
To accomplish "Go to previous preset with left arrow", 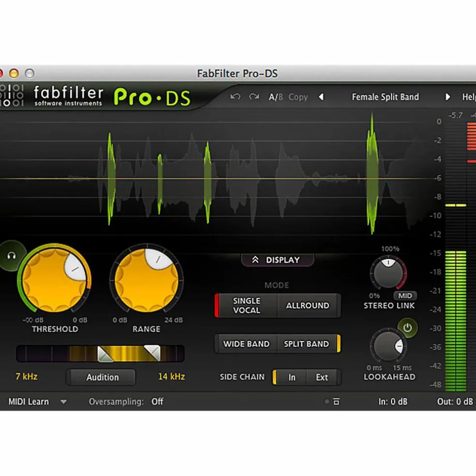I will coord(321,97).
